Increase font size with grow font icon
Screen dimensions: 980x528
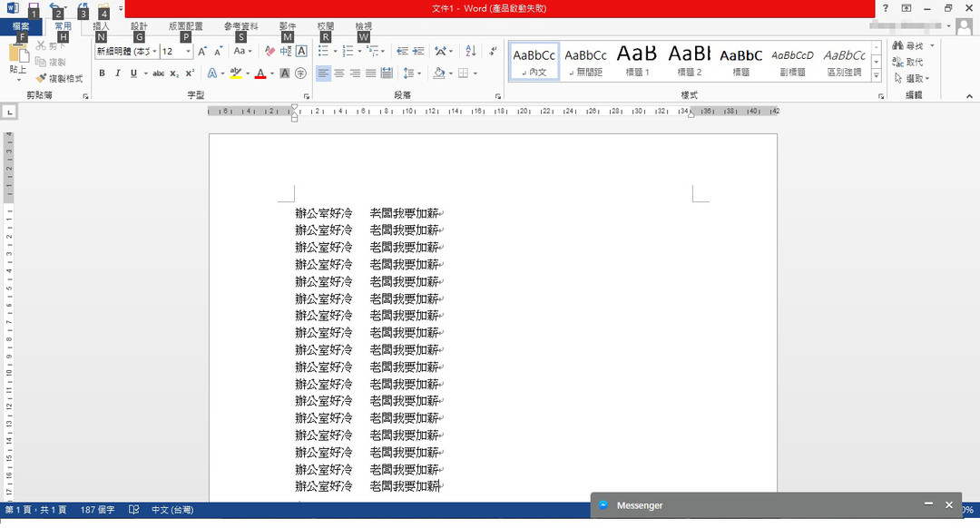pyautogui.click(x=202, y=51)
